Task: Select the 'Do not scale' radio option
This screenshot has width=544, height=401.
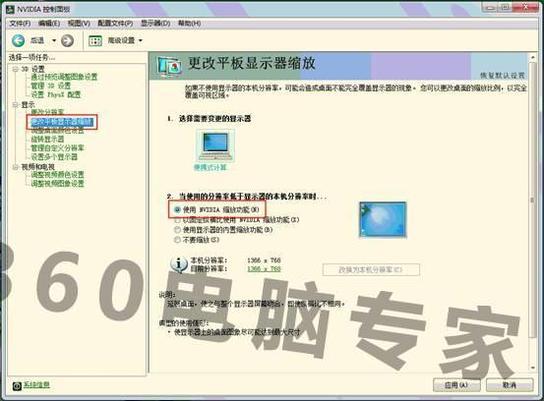Action: pyautogui.click(x=177, y=240)
